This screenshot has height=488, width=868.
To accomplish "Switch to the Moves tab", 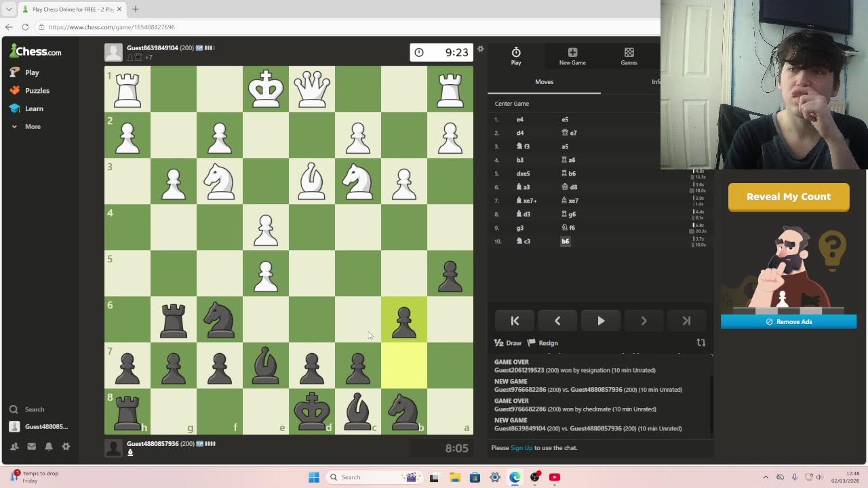I will 544,82.
